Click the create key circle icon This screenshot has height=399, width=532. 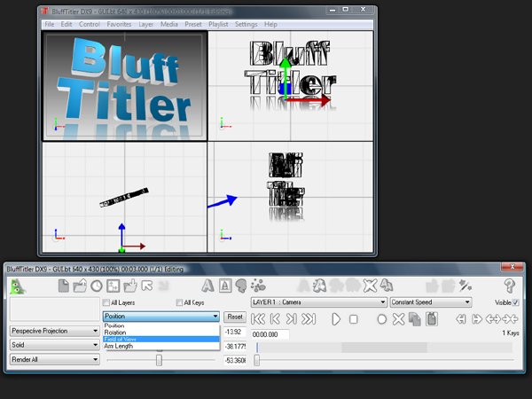[x=381, y=319]
